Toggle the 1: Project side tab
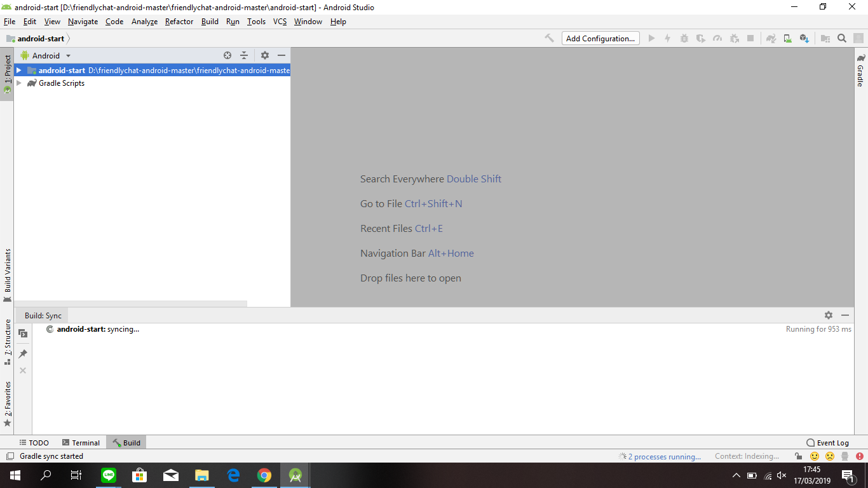Viewport: 868px width, 488px height. point(7,74)
